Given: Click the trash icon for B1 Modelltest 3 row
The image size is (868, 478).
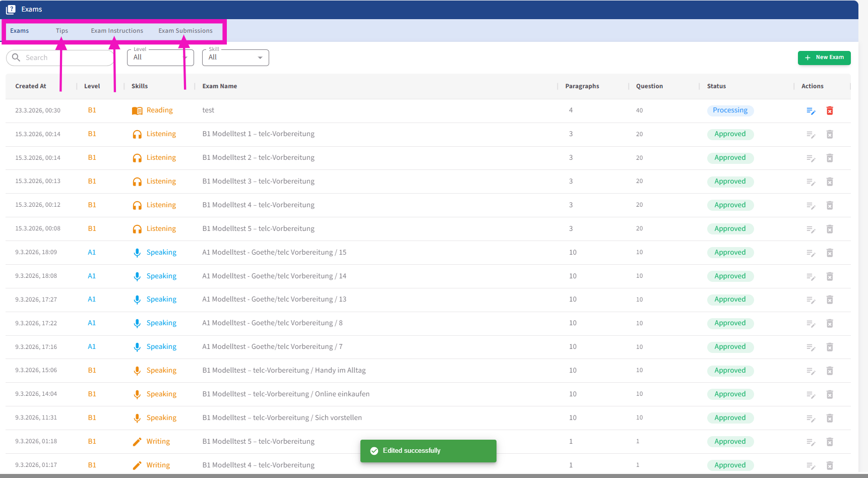Looking at the screenshot, I should (x=830, y=182).
